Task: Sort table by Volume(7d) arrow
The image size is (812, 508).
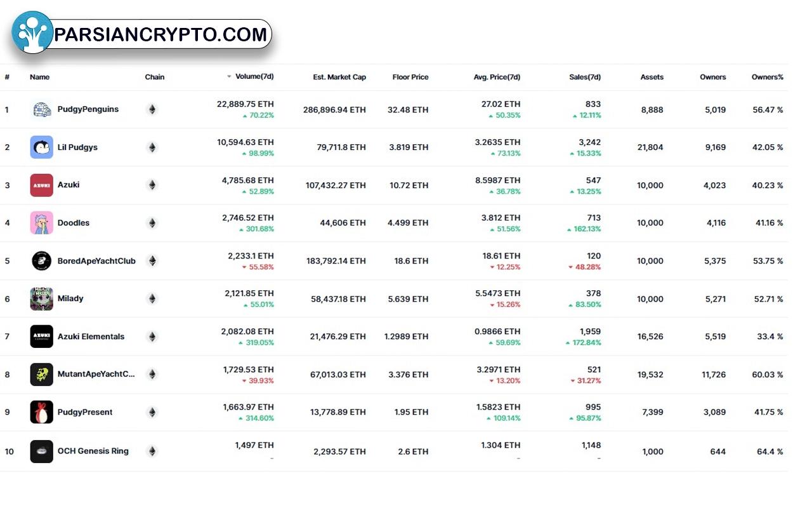Action: tap(229, 77)
